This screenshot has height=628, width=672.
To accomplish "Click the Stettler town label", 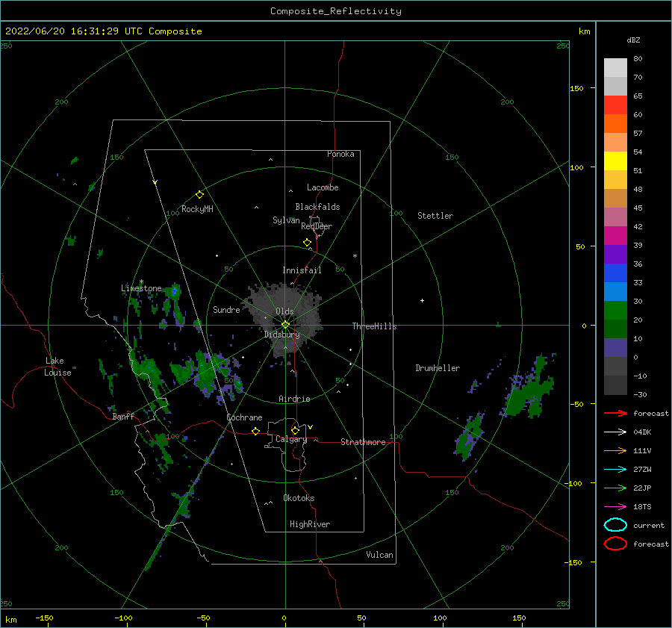I will 435,216.
